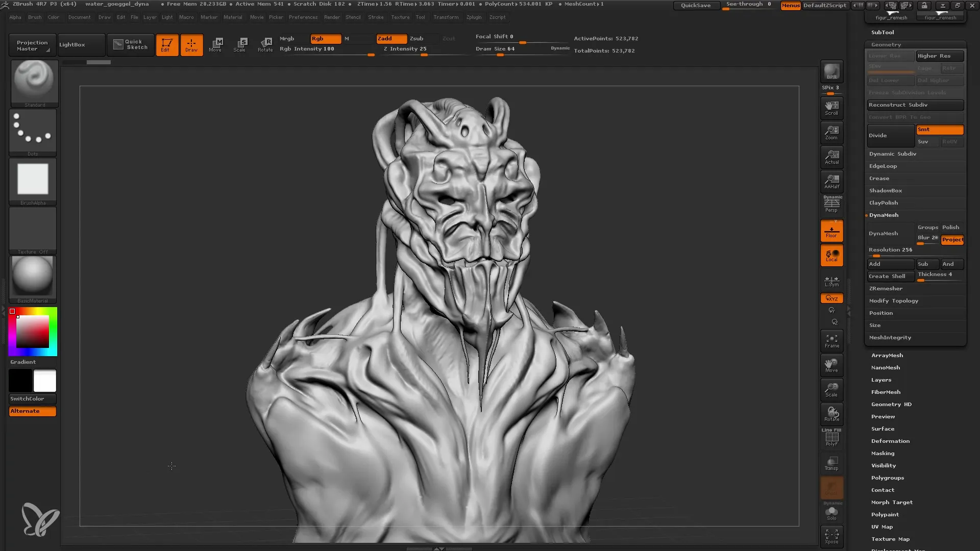The image size is (980, 551).
Task: Toggle XYZ rotation mode
Action: (831, 298)
